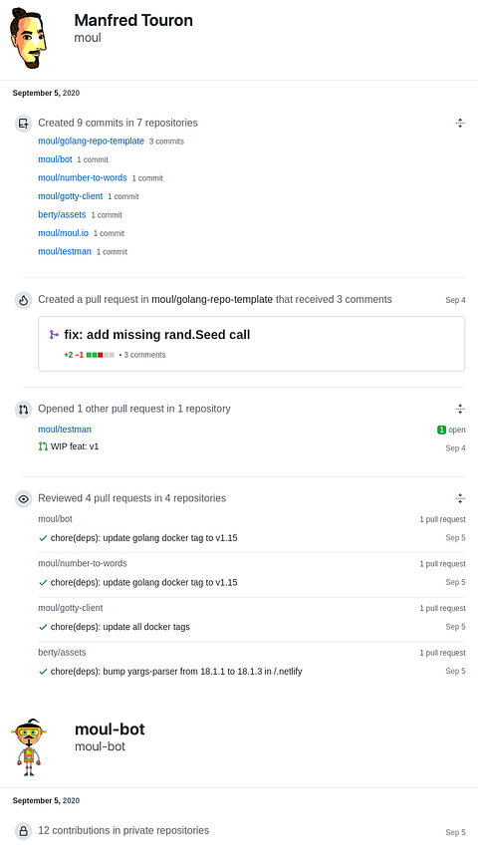This screenshot has width=478, height=868.
Task: Collapse the Opened 1 other pull request section
Action: (460, 410)
